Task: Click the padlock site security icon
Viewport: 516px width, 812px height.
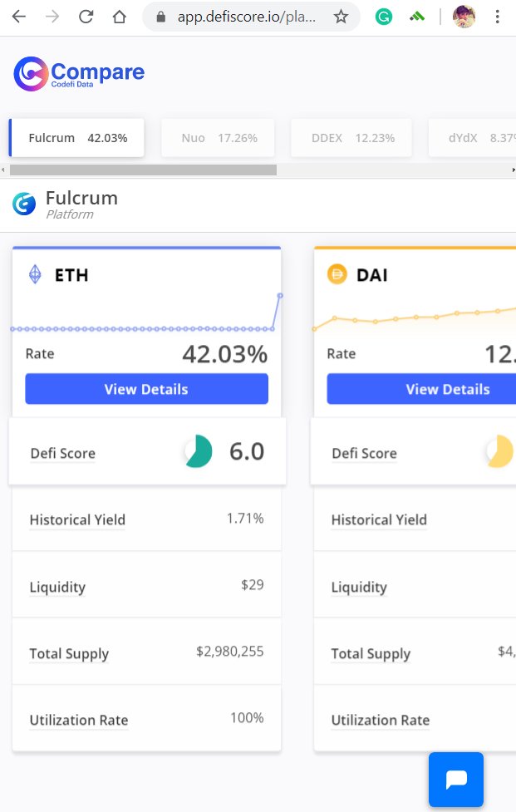Action: coord(160,17)
